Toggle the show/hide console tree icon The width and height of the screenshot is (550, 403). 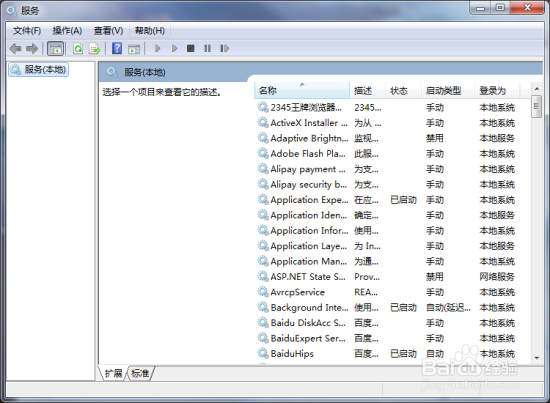click(55, 48)
